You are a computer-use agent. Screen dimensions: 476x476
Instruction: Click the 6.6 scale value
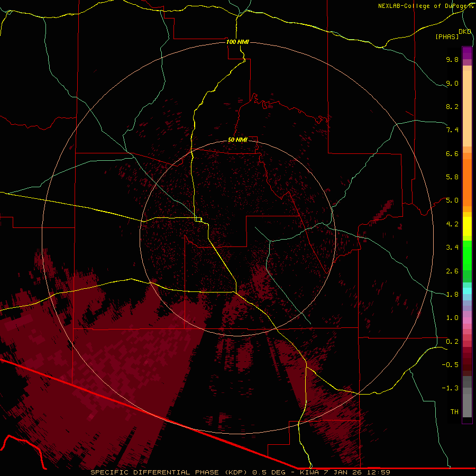point(452,153)
